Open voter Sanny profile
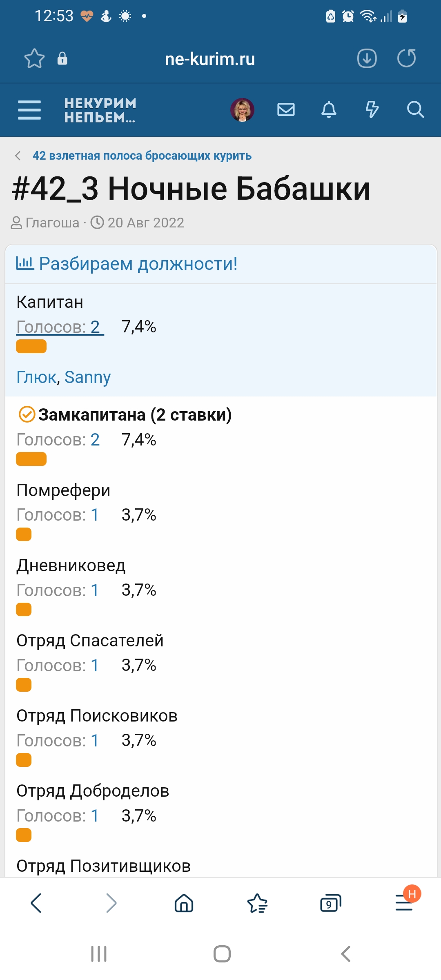This screenshot has height=980, width=441. coord(87,377)
